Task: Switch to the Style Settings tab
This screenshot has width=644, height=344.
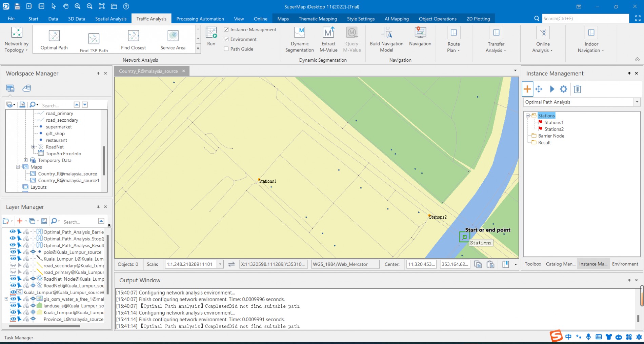Action: pos(361,19)
